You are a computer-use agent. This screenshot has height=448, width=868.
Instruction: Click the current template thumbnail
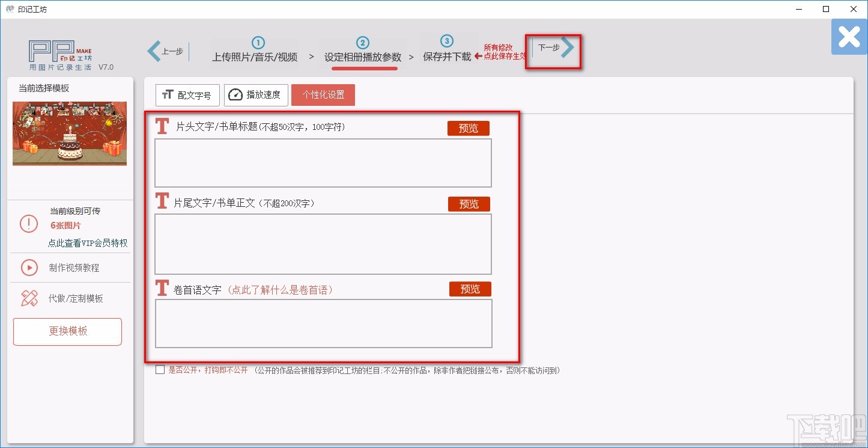pos(69,133)
